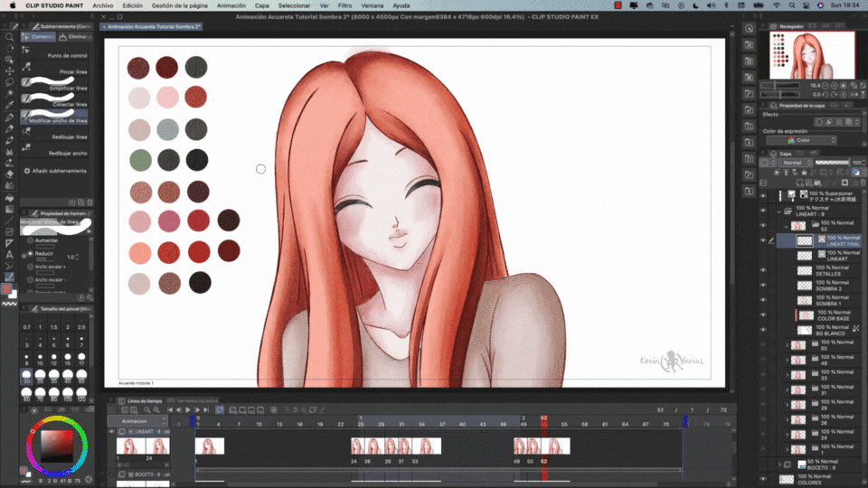Click the frame 52 timeline marker
The image size is (868, 488).
click(x=544, y=418)
